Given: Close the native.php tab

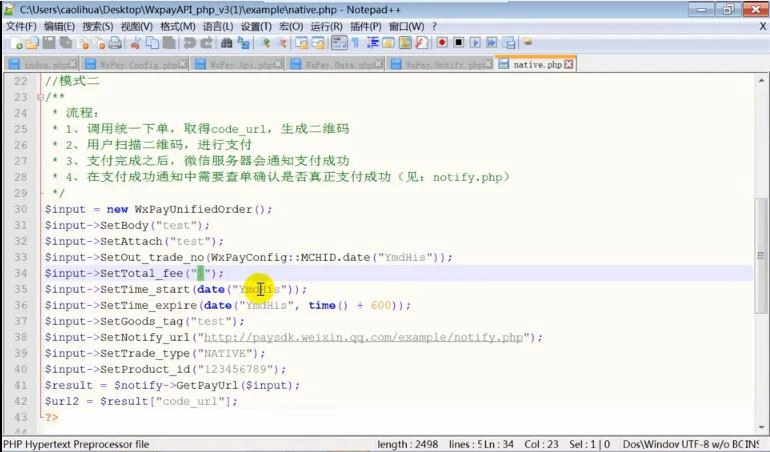Looking at the screenshot, I should click(x=569, y=64).
